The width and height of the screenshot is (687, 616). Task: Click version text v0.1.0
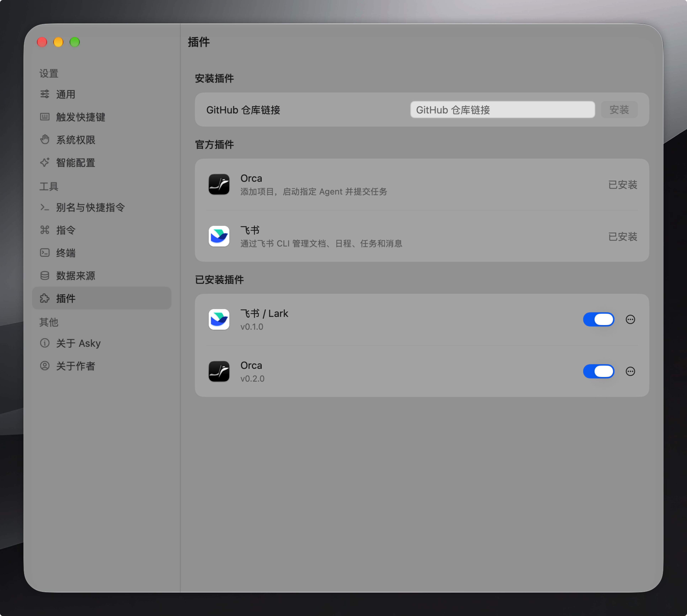point(251,327)
